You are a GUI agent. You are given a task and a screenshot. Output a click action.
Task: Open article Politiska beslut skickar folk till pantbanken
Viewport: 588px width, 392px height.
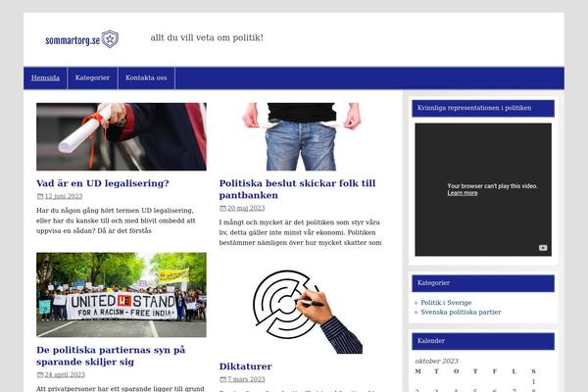click(297, 189)
